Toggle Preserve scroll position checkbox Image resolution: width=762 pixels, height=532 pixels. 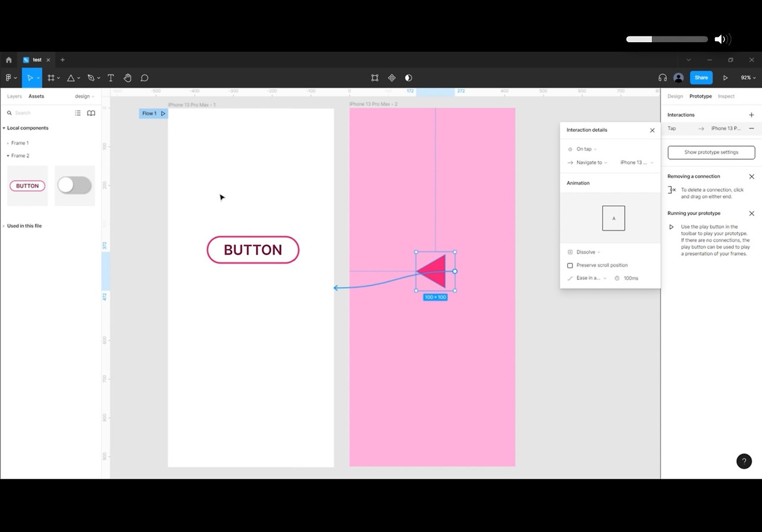click(x=570, y=265)
